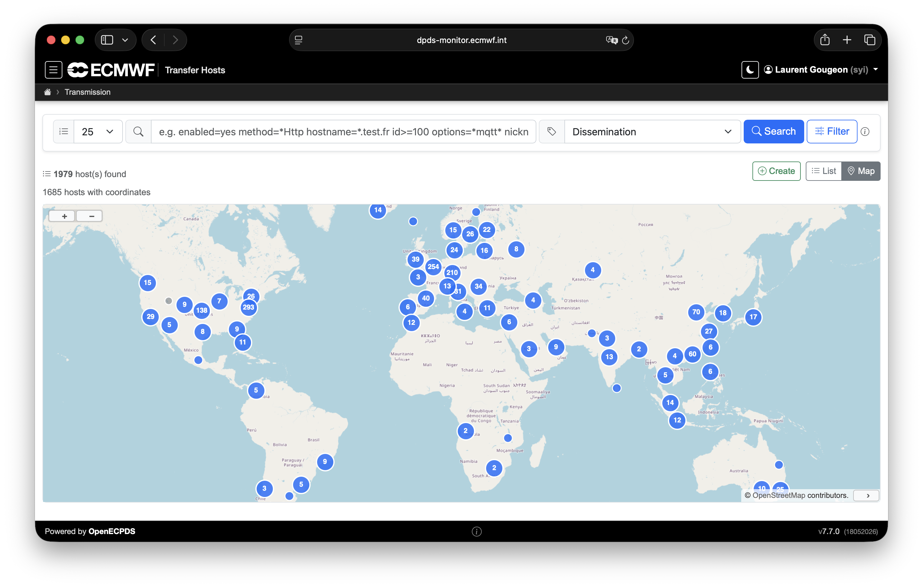923x588 pixels.
Task: Click the ECMWF logo
Action: (x=111, y=70)
